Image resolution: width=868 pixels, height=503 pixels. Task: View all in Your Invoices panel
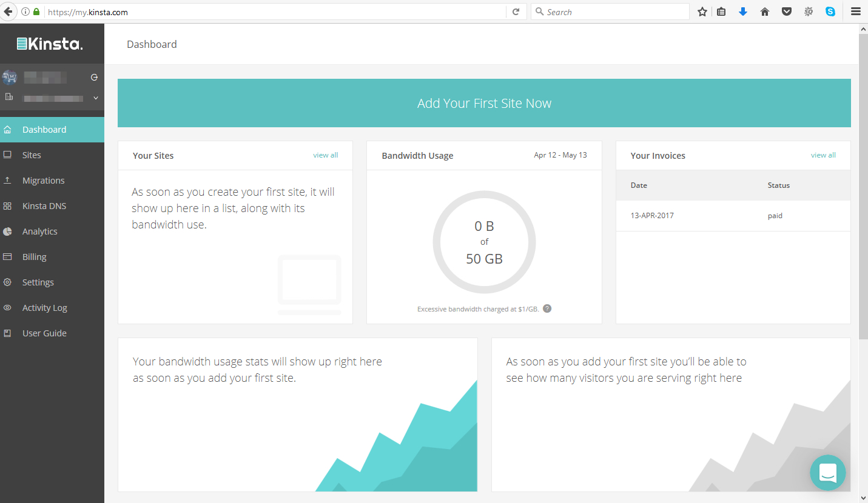pyautogui.click(x=823, y=155)
